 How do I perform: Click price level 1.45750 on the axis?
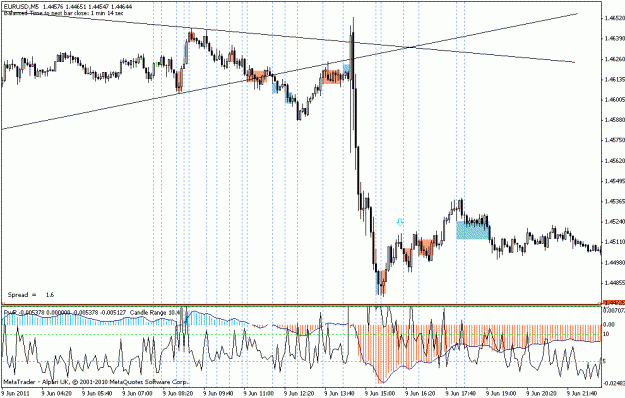[614, 140]
